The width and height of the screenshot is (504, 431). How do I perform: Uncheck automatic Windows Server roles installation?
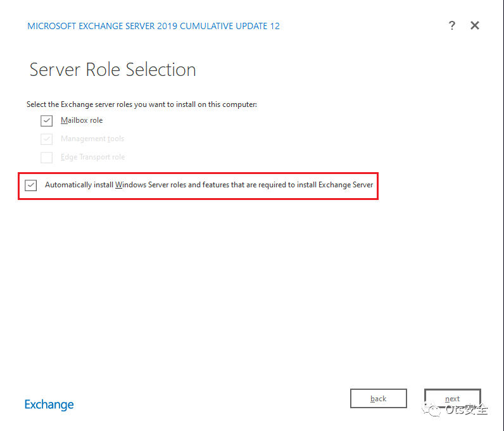tap(31, 185)
